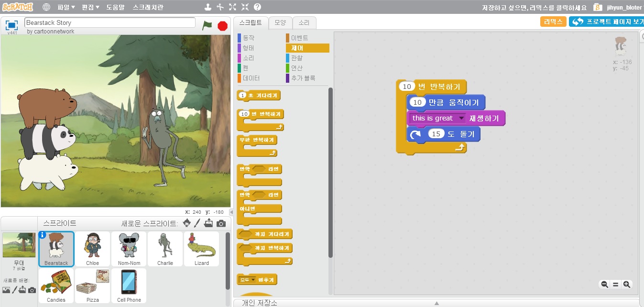This screenshot has width=644, height=307.
Task: Open the 파일 menu
Action: click(66, 7)
